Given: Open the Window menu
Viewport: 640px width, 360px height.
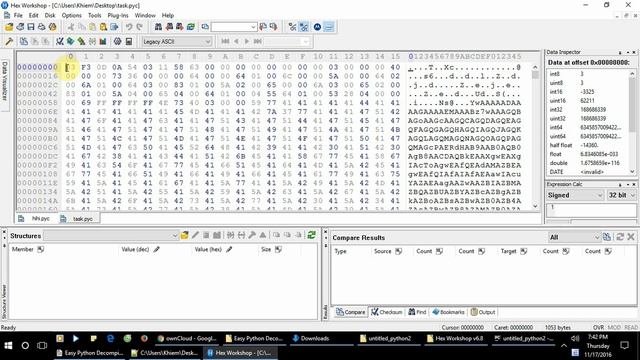Looking at the screenshot, I should pos(145,15).
